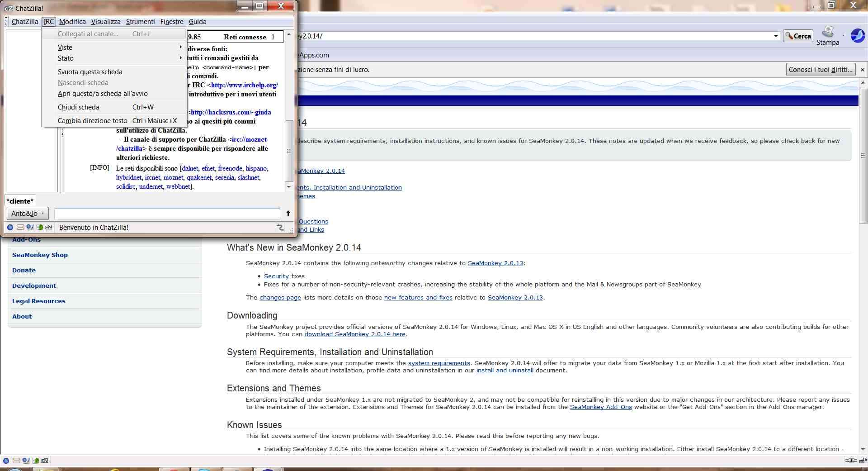Viewport: 868px width, 471px height.
Task: Click ChatZilla icon in browser status bar
Action: click(x=44, y=461)
